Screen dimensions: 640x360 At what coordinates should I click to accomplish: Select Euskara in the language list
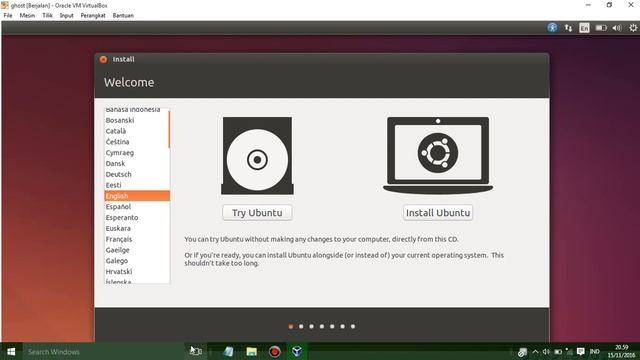137,229
